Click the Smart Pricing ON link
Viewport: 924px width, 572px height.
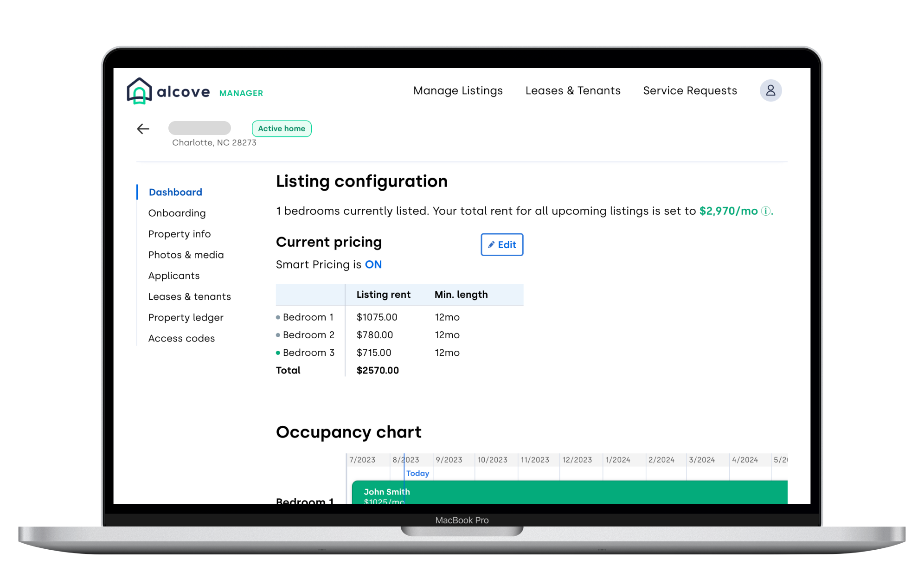point(373,264)
